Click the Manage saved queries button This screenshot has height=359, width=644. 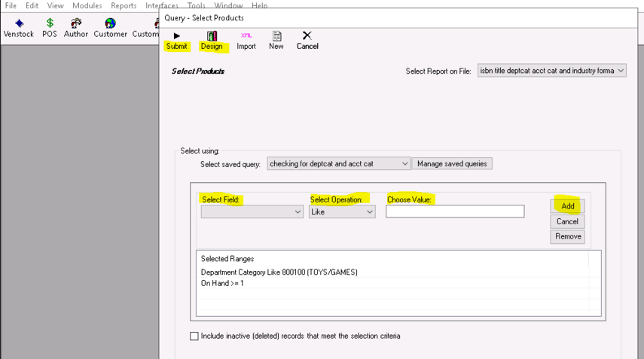pyautogui.click(x=452, y=164)
